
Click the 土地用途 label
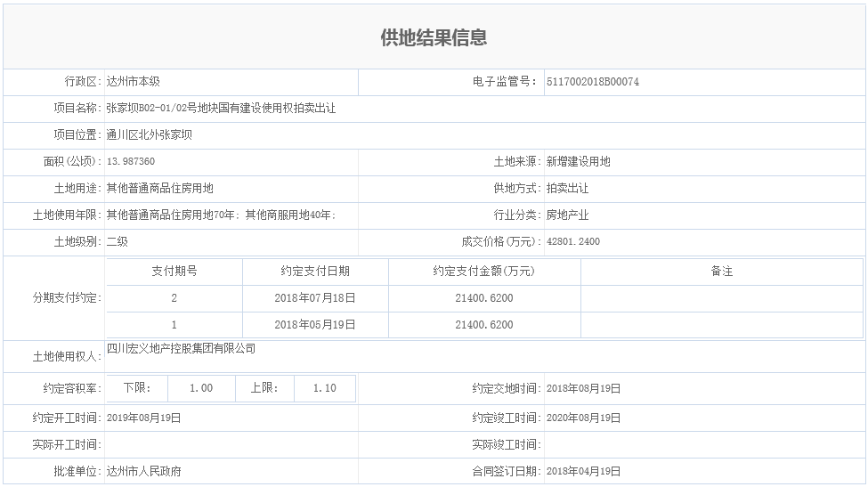[x=77, y=188]
